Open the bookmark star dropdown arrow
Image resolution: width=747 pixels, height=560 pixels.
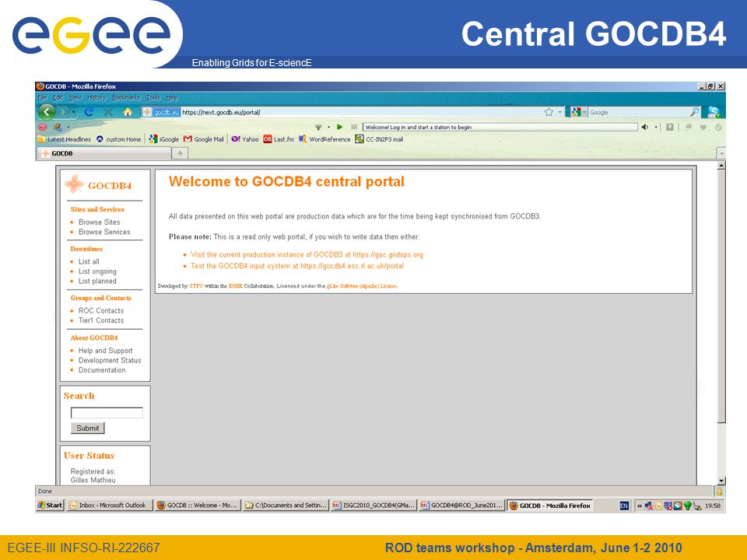pos(559,112)
